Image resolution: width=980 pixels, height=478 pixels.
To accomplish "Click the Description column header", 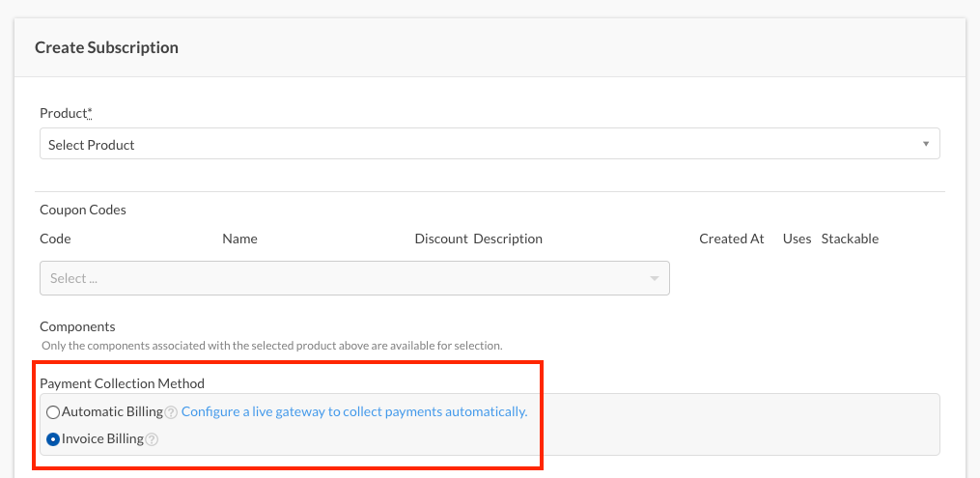I will [508, 239].
